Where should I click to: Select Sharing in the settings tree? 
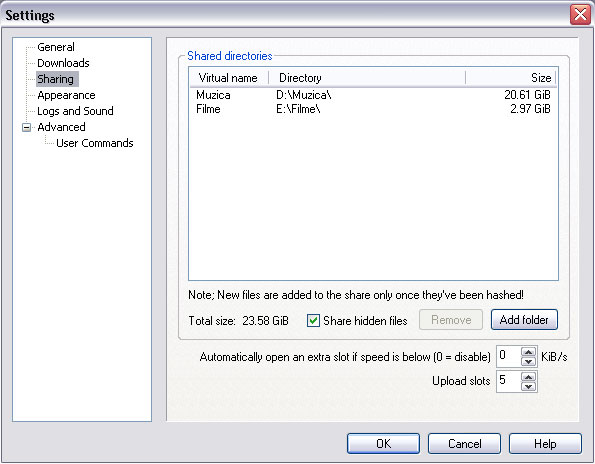(55, 79)
